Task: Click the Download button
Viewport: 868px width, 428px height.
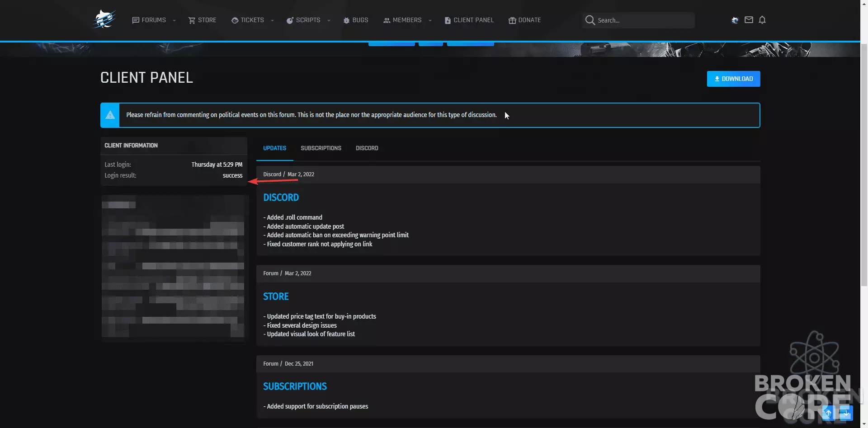Action: point(733,79)
